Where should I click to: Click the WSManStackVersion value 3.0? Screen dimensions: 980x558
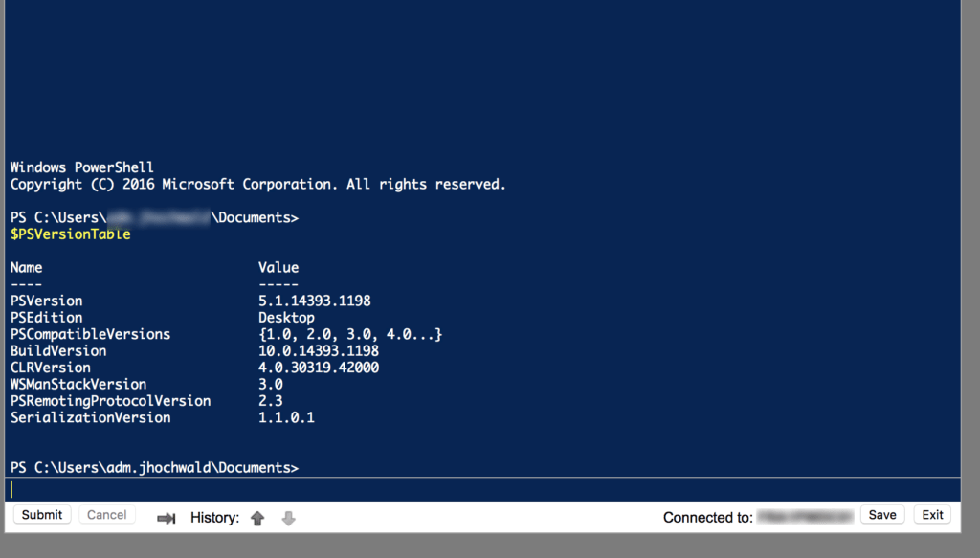270,385
